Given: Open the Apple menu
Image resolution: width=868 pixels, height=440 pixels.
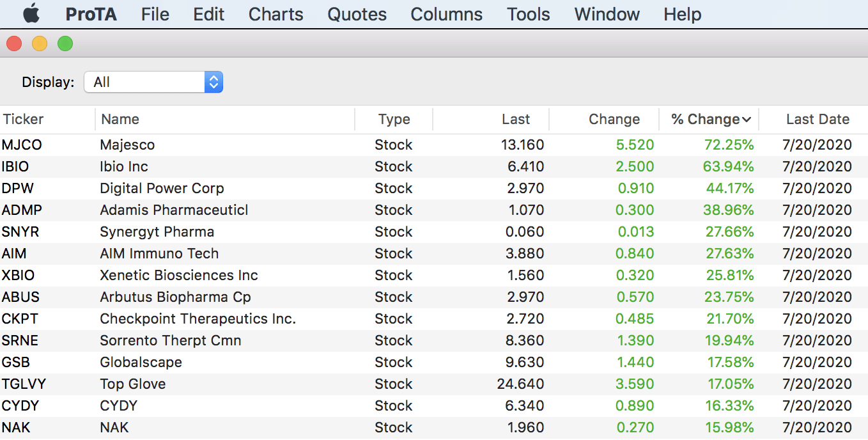Looking at the screenshot, I should [x=31, y=13].
